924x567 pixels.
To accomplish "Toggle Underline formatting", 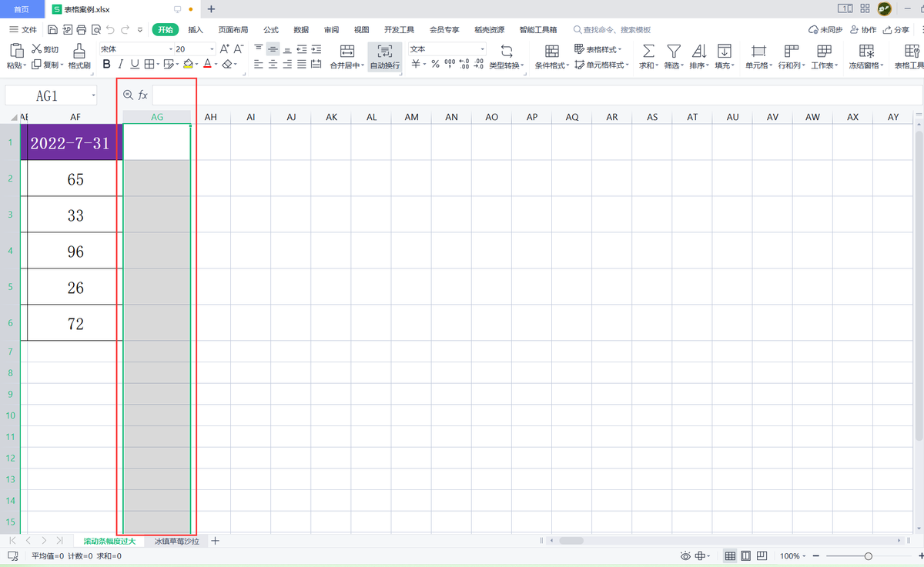I will coord(135,65).
